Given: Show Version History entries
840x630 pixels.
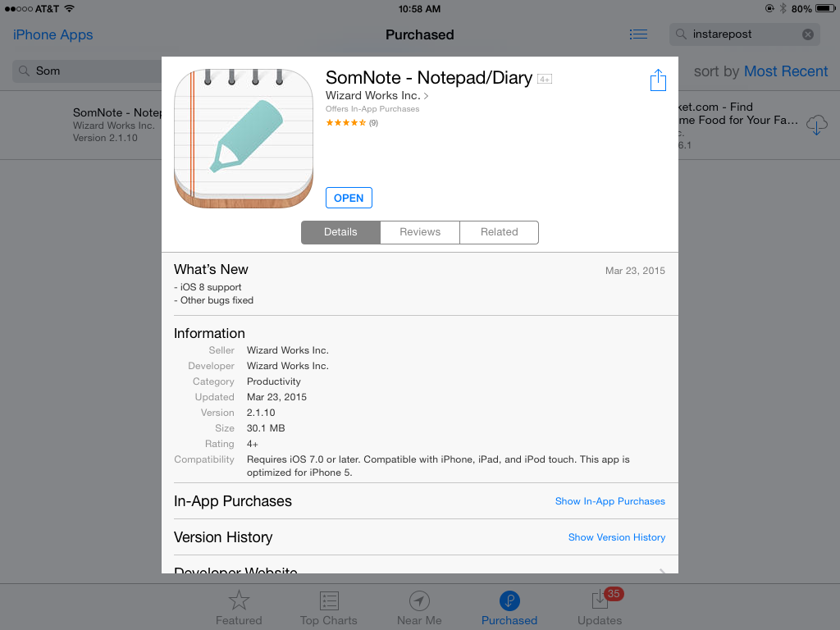Looking at the screenshot, I should 617,536.
